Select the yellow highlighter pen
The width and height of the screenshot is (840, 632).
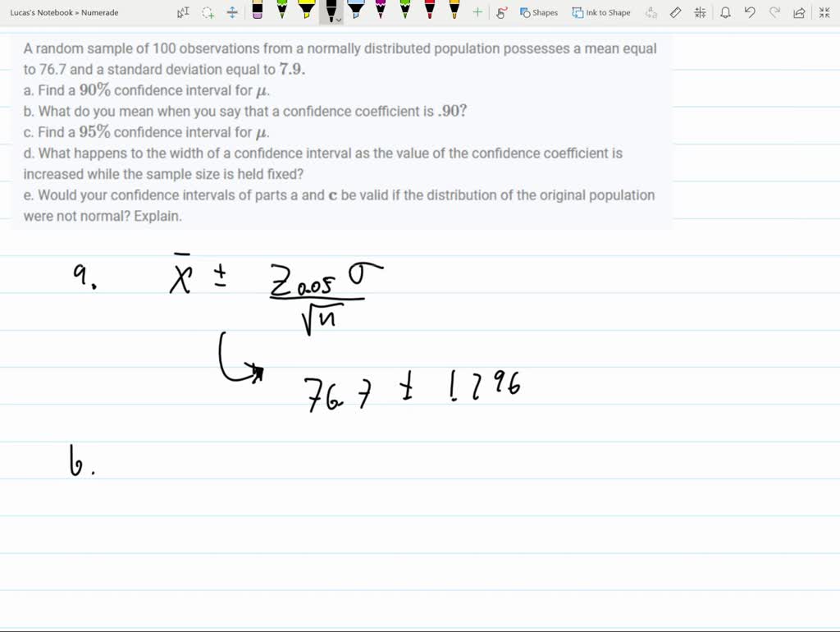[306, 11]
